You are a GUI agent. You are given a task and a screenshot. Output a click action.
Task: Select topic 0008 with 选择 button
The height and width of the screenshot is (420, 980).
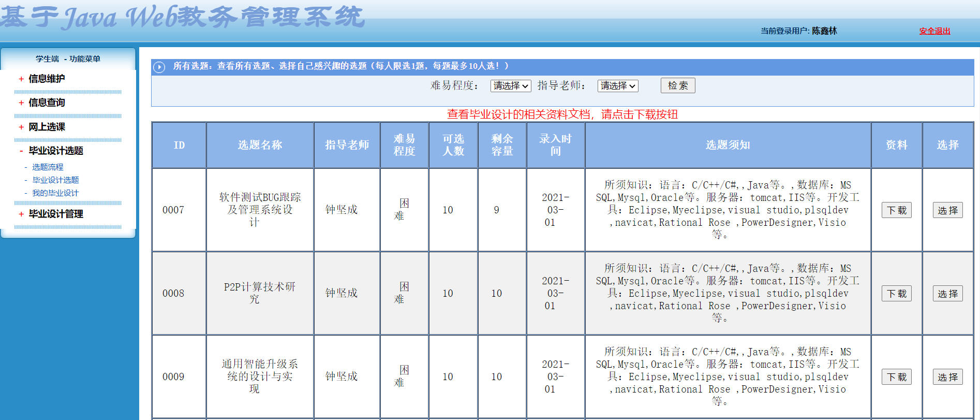coord(948,294)
